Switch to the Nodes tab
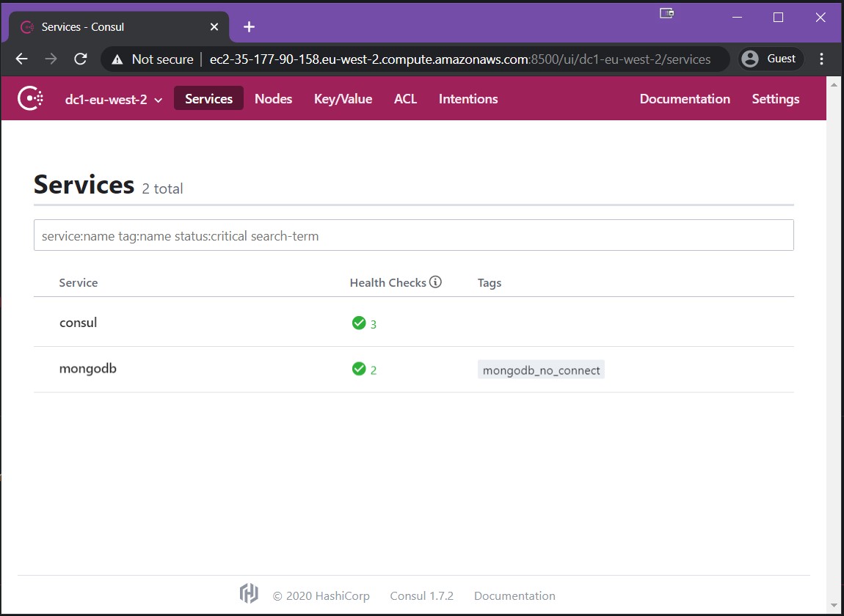 (274, 98)
